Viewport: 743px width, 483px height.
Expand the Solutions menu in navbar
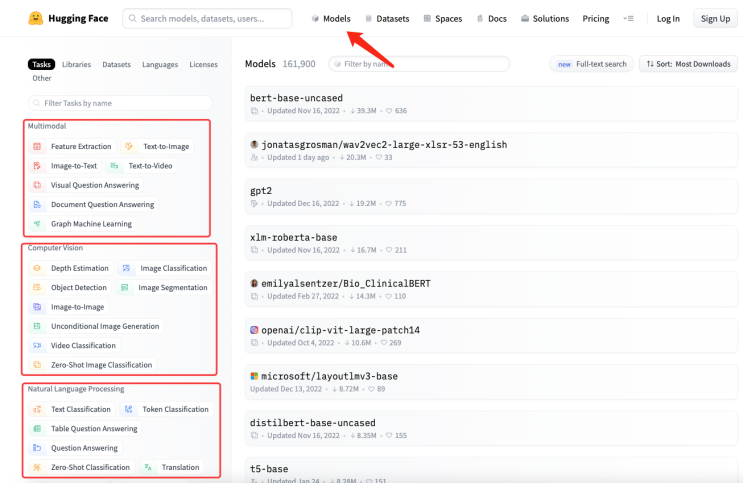[544, 18]
